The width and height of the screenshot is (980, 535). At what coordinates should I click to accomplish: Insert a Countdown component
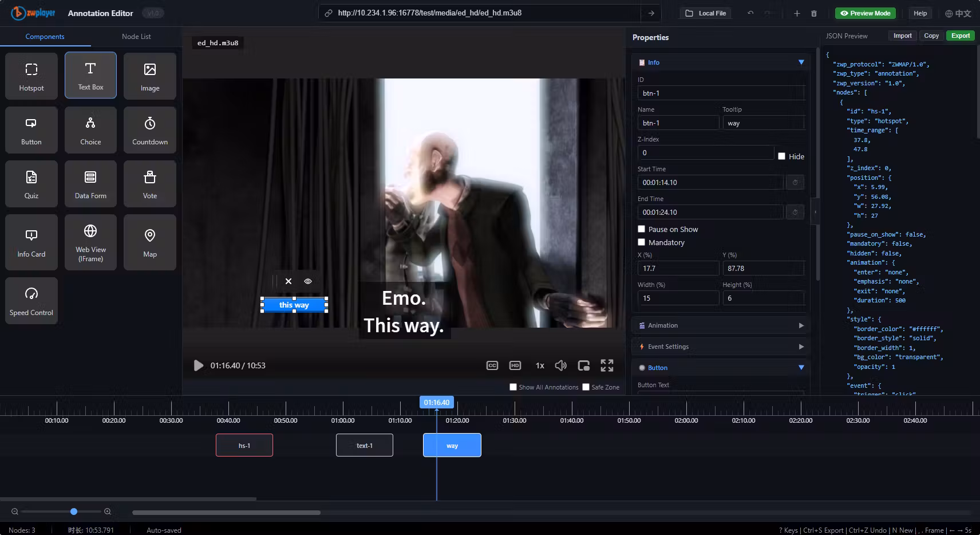pyautogui.click(x=150, y=130)
